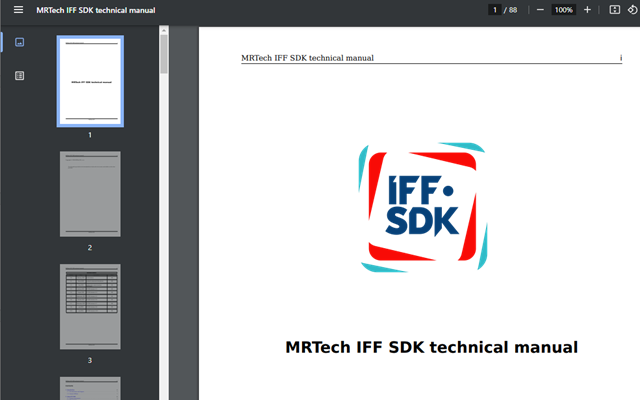
Task: Jump to the page 3 thumbnail
Action: 90,307
